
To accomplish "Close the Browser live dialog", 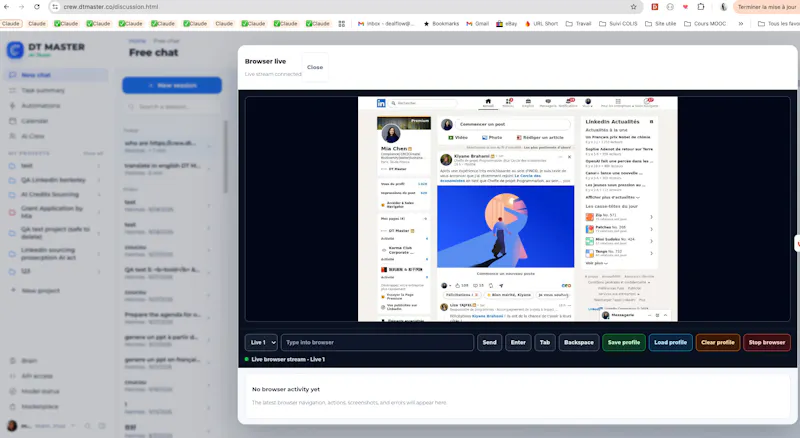I will [315, 67].
